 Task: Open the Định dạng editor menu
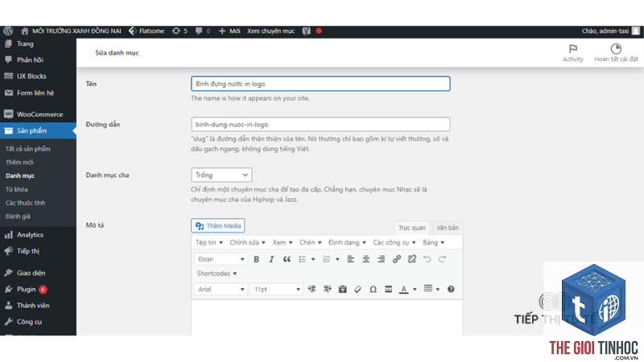pos(347,243)
